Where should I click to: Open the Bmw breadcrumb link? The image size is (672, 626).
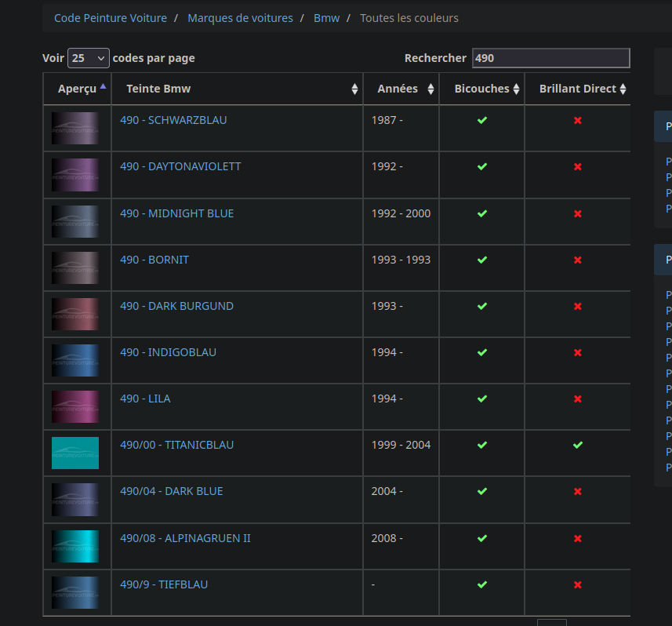point(326,18)
